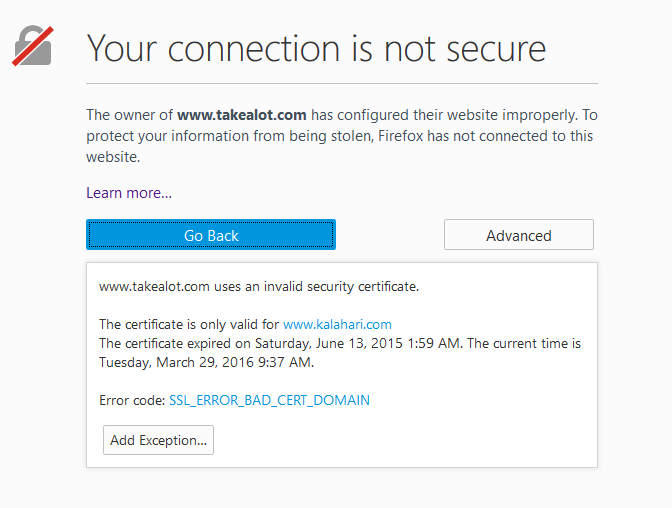Click the 'The owner of' opening words
The image size is (672, 508).
click(129, 115)
